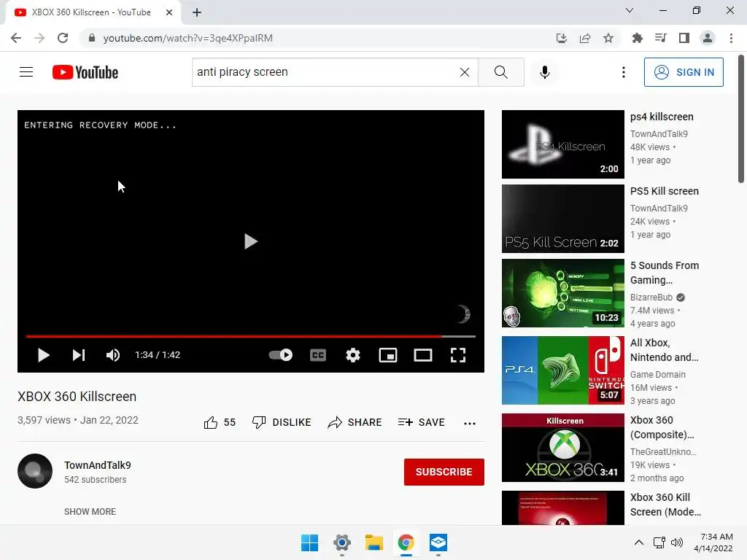747x560 pixels.
Task: Open system volume tray icon
Action: 676,542
